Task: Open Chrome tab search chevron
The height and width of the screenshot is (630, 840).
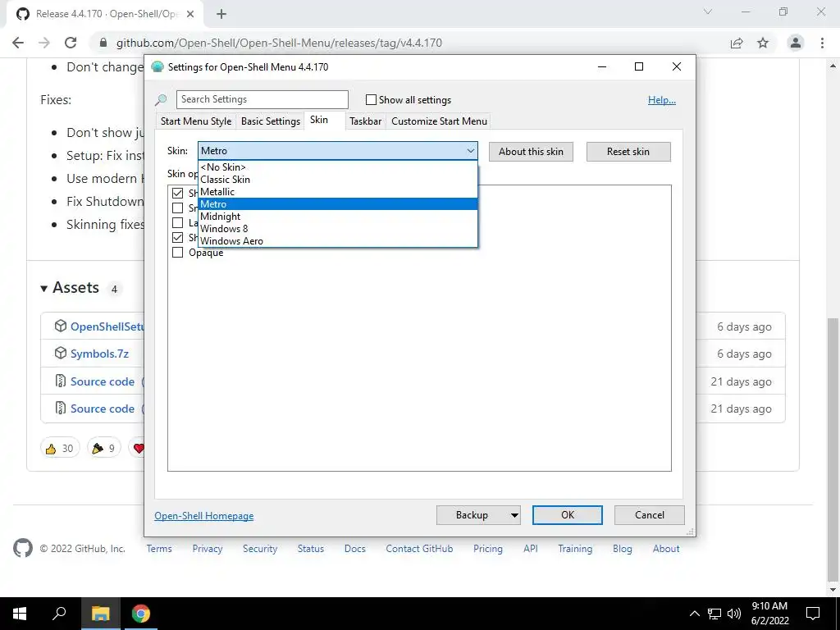Action: [x=708, y=11]
